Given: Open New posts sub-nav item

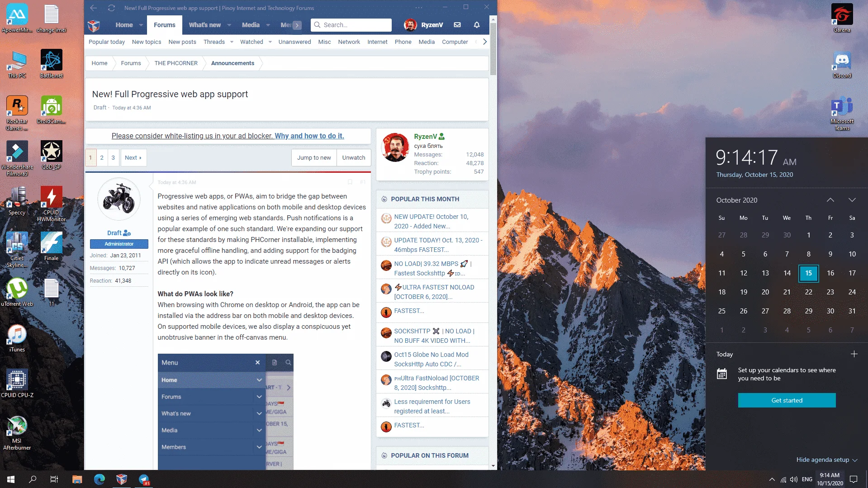Looking at the screenshot, I should point(182,42).
